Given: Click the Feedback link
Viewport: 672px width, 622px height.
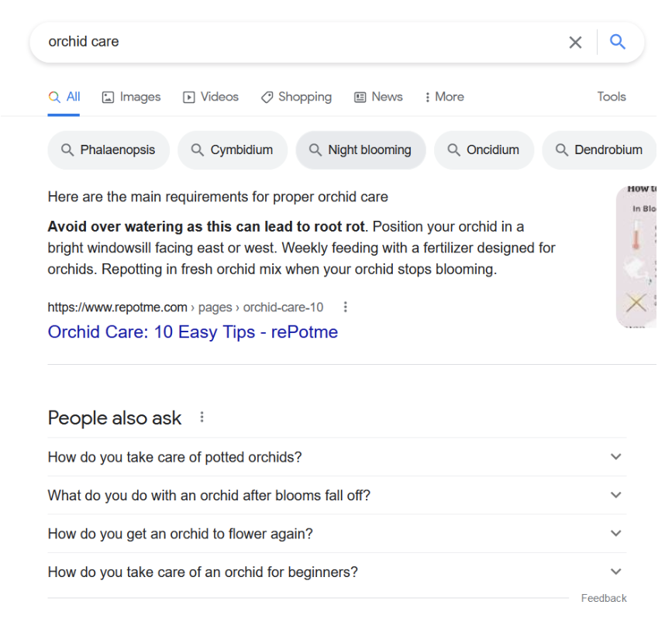Looking at the screenshot, I should point(604,598).
